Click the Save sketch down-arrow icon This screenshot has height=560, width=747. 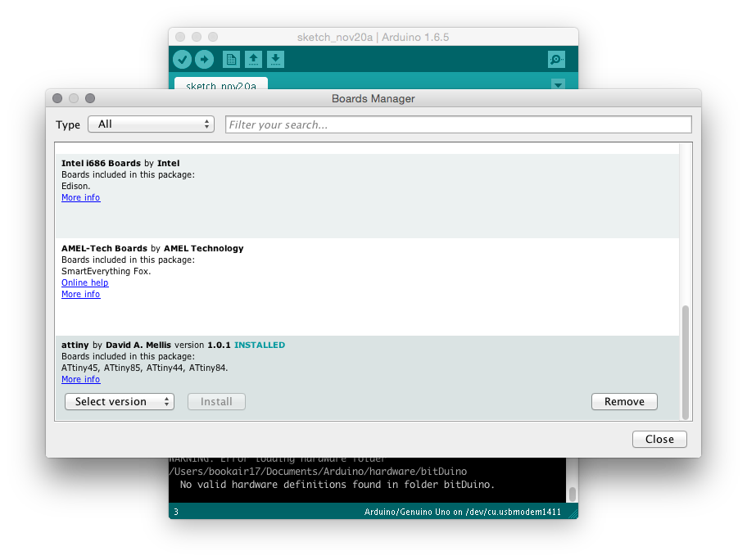click(x=275, y=60)
